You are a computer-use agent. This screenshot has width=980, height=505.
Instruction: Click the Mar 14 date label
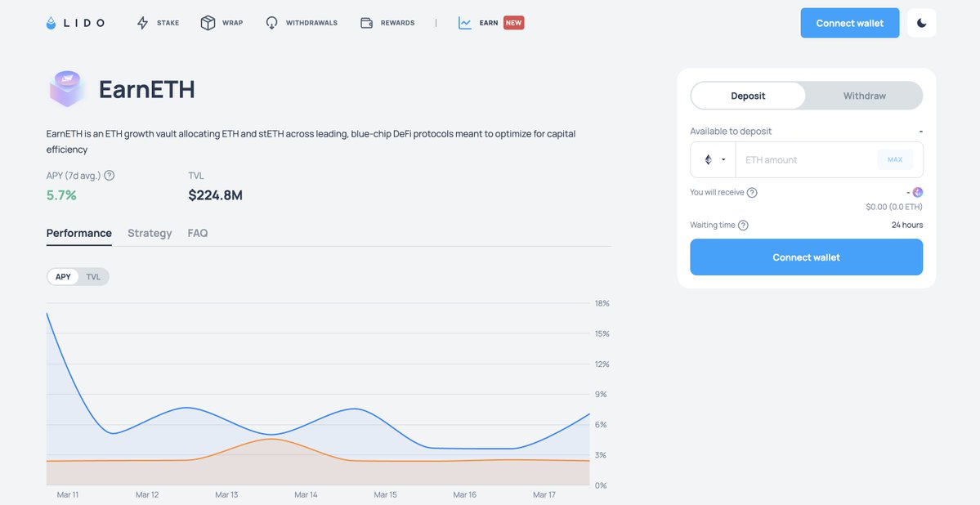306,494
